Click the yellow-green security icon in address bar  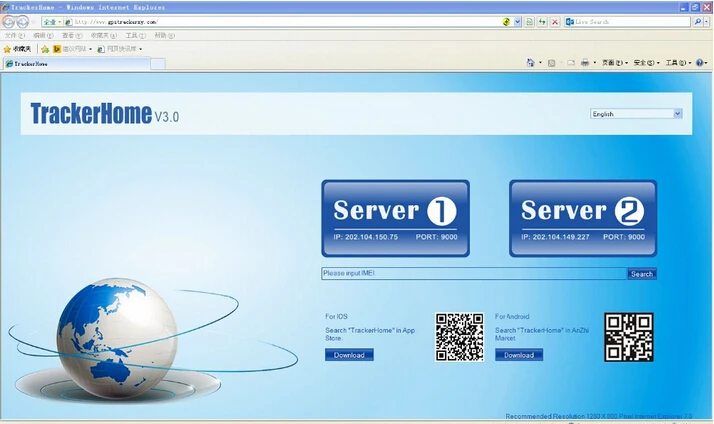(x=506, y=22)
